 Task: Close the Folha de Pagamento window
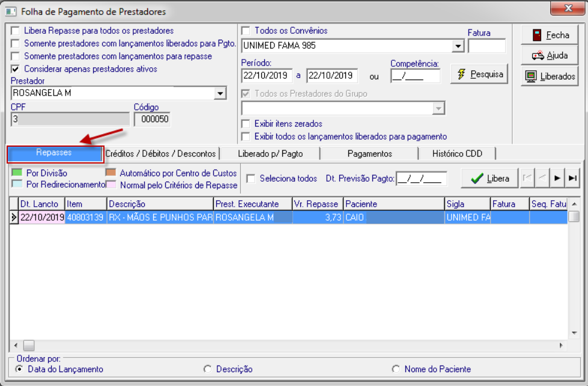(x=568, y=8)
